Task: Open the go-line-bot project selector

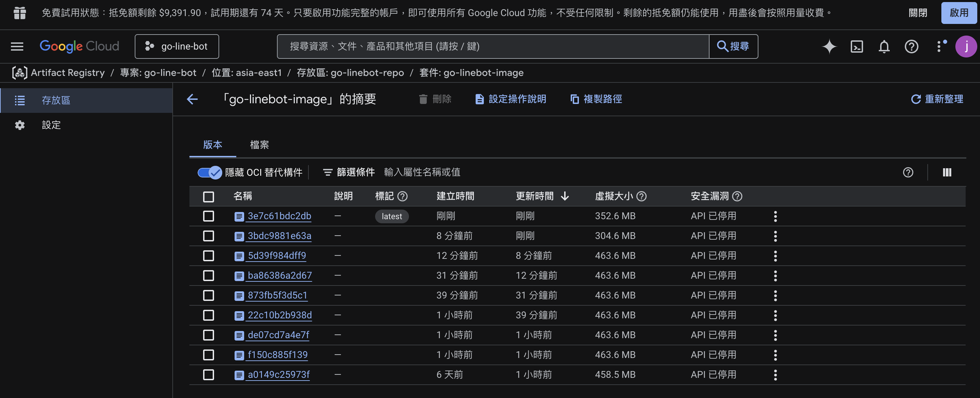Action: coord(177,47)
